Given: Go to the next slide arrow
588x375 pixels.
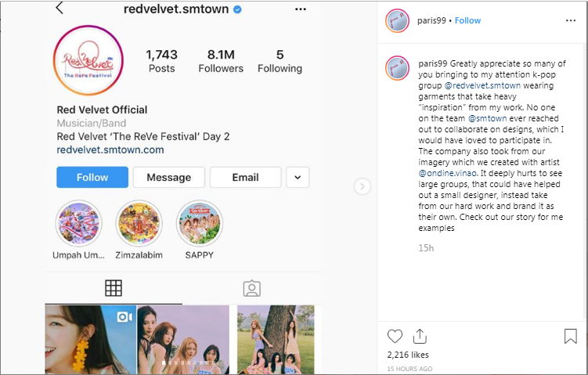Looking at the screenshot, I should 362,186.
